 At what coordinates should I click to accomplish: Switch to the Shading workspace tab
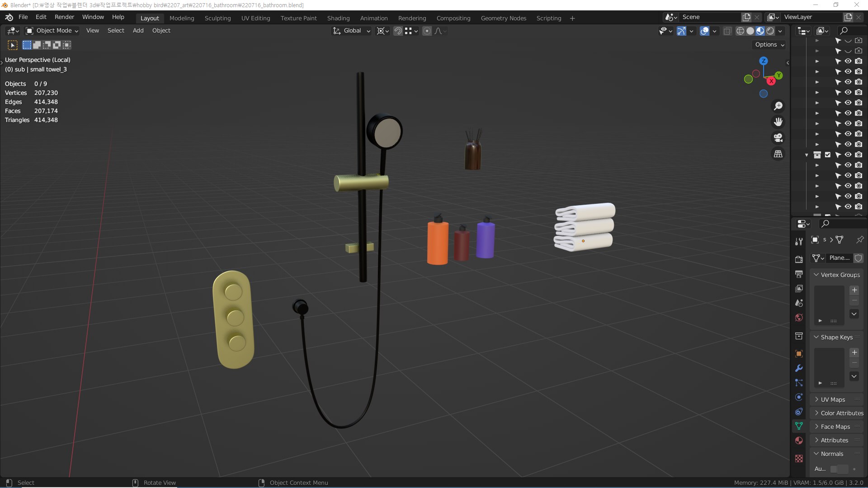tap(338, 18)
